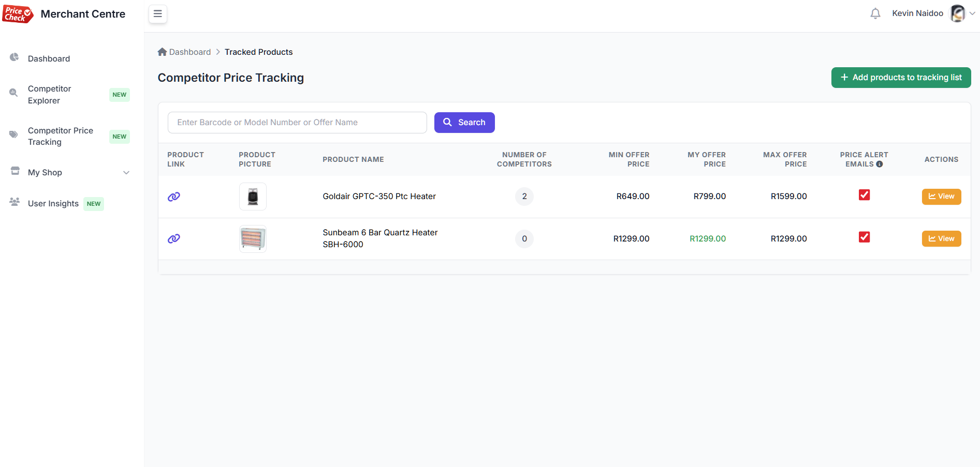
Task: Click the competitor count badge showing 0
Action: (x=524, y=239)
